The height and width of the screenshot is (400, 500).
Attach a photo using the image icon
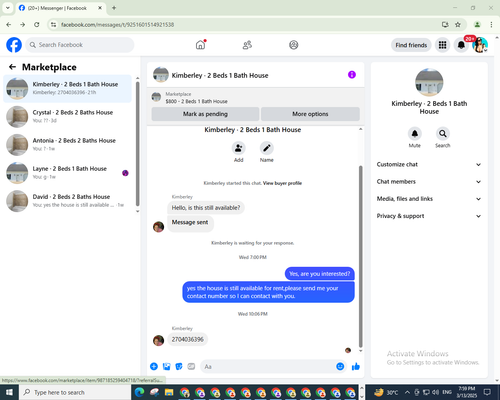tap(166, 367)
